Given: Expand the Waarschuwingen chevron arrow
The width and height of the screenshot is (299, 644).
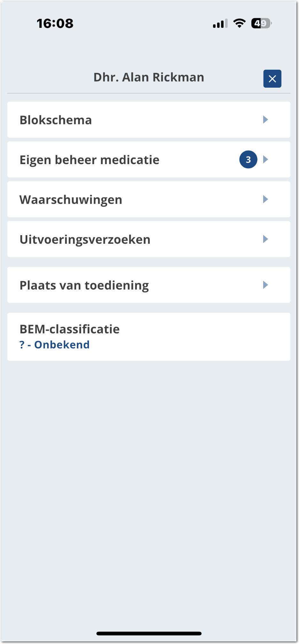Looking at the screenshot, I should 265,199.
